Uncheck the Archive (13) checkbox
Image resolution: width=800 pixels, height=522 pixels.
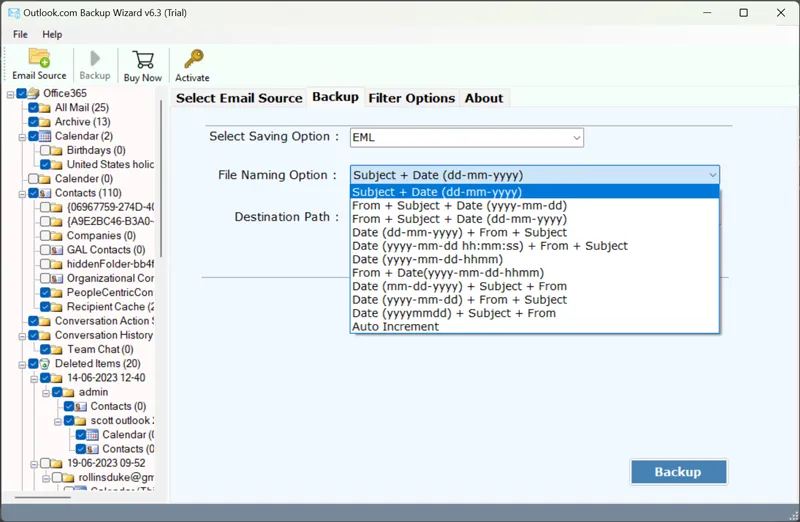[x=34, y=122]
